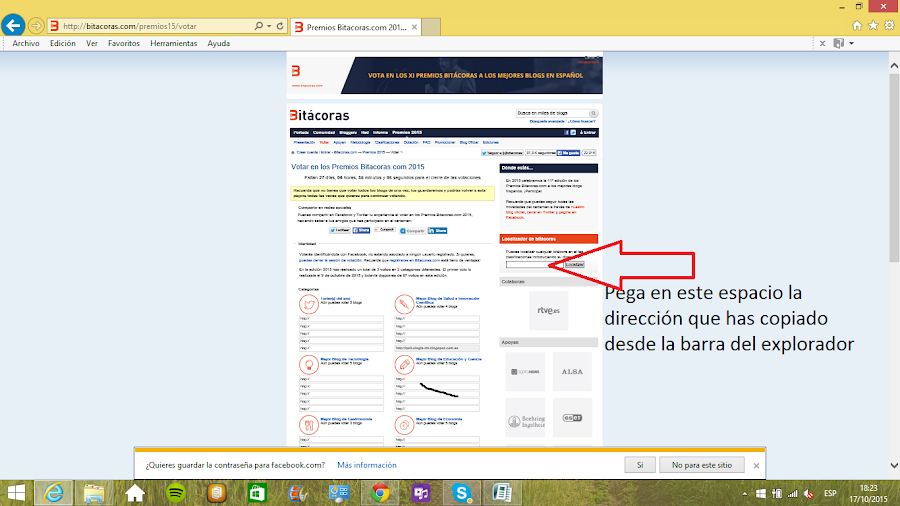This screenshot has width=900, height=506.
Task: Open Skype from the taskbar
Action: pyautogui.click(x=461, y=493)
